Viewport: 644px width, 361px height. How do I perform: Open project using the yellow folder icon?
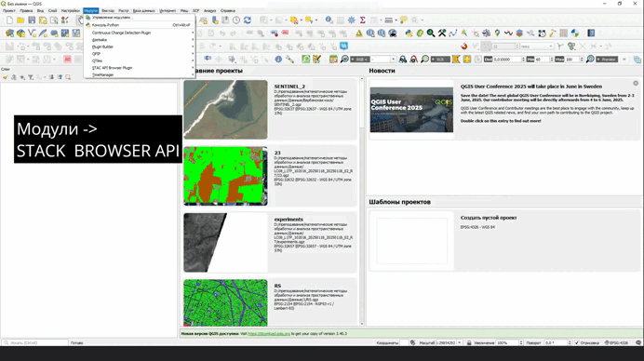(x=20, y=20)
